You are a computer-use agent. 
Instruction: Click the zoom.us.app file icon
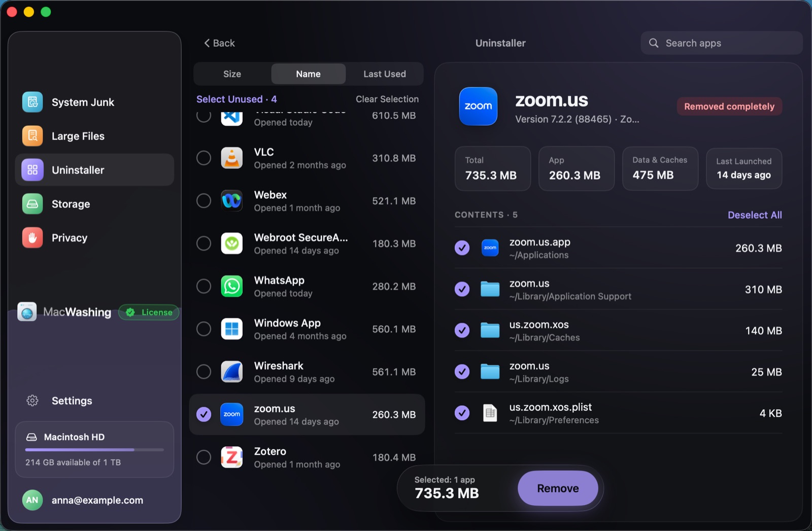[490, 248]
